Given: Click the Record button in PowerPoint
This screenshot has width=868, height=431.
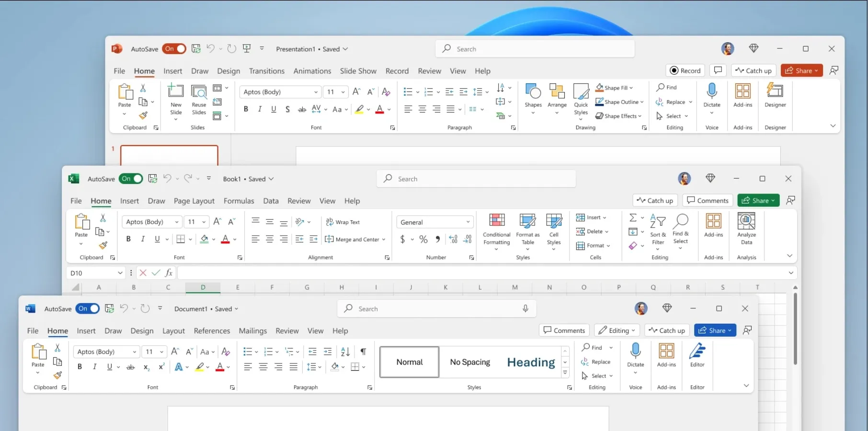Looking at the screenshot, I should [685, 70].
